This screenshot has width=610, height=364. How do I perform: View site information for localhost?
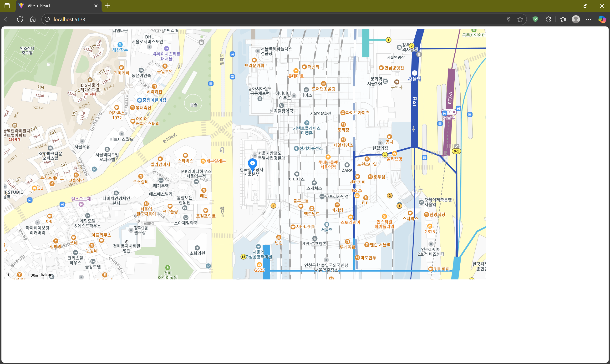click(47, 19)
